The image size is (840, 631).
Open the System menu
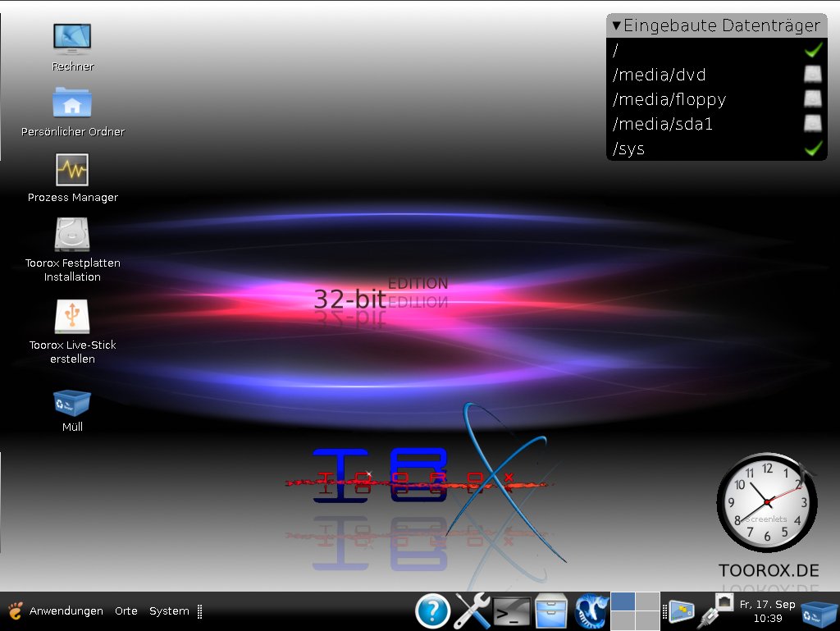169,611
